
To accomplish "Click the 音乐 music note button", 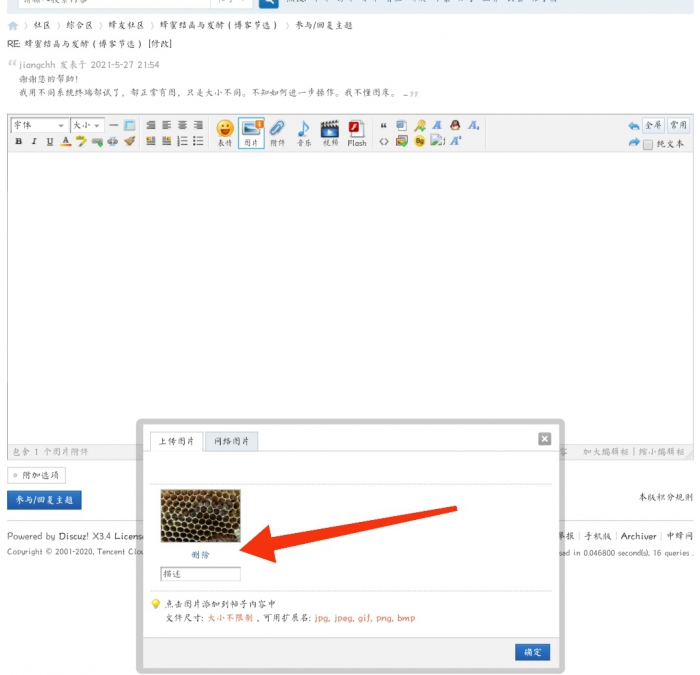I will pos(304,133).
